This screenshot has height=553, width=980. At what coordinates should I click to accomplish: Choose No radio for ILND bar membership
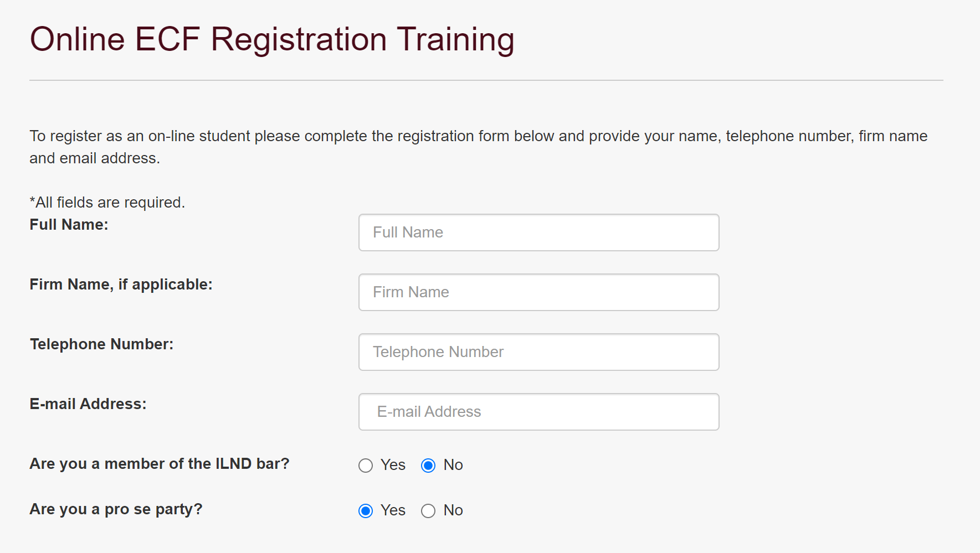tap(428, 466)
